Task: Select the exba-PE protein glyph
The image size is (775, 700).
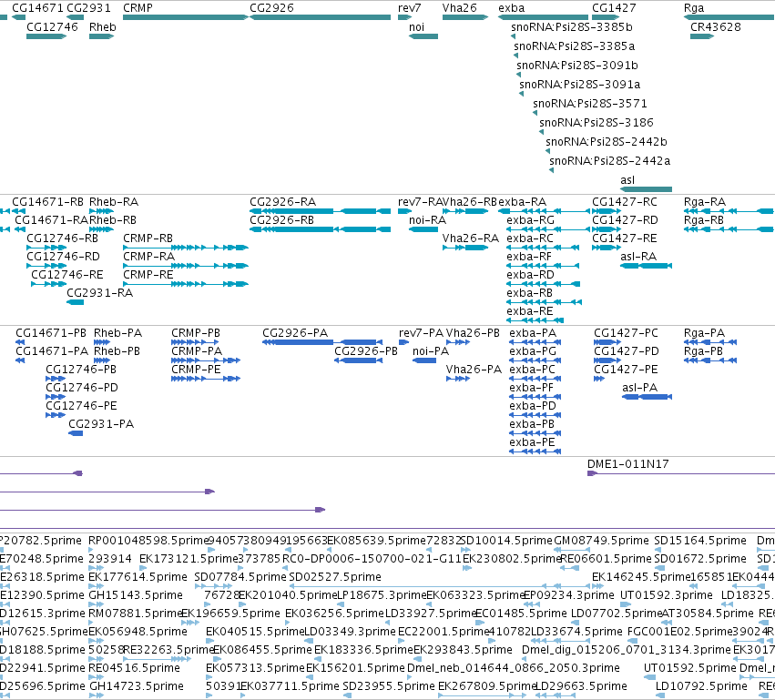Action: [535, 451]
